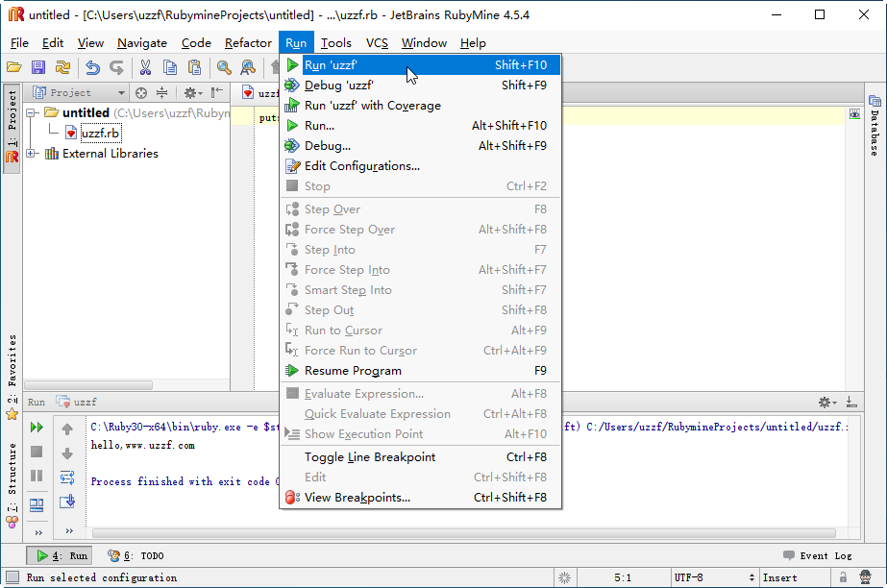Select Run 'uzzf' menu entry
The width and height of the screenshot is (887, 588).
click(420, 65)
